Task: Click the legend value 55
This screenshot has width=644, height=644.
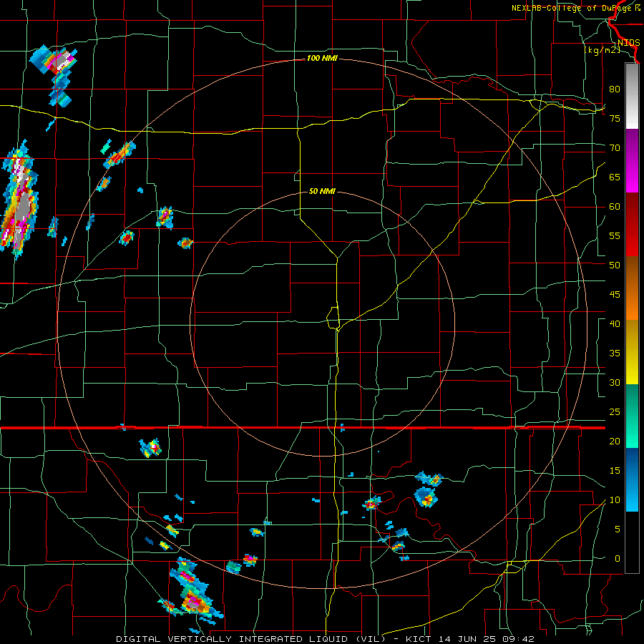Action: [615, 235]
